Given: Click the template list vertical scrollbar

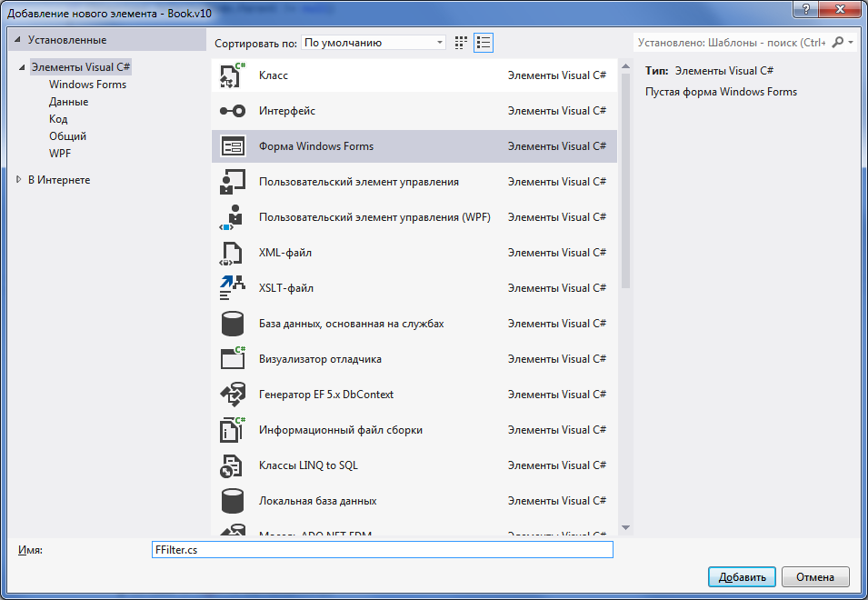Looking at the screenshot, I should pos(625,182).
